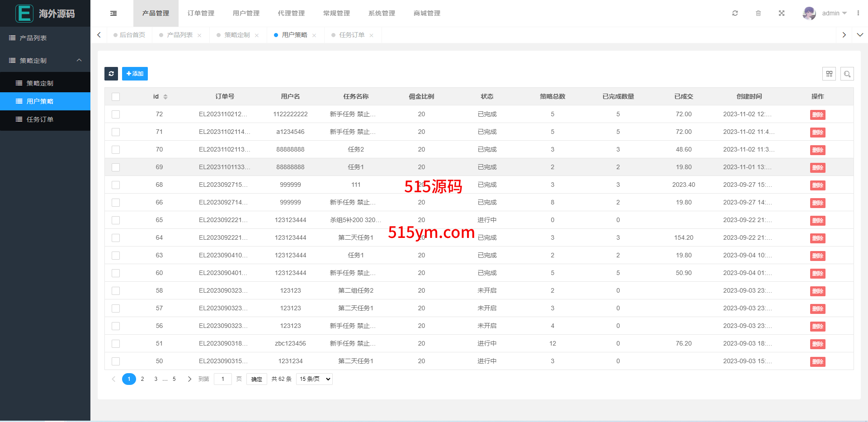
Task: Open the 订单管理 top menu
Action: [x=201, y=14]
